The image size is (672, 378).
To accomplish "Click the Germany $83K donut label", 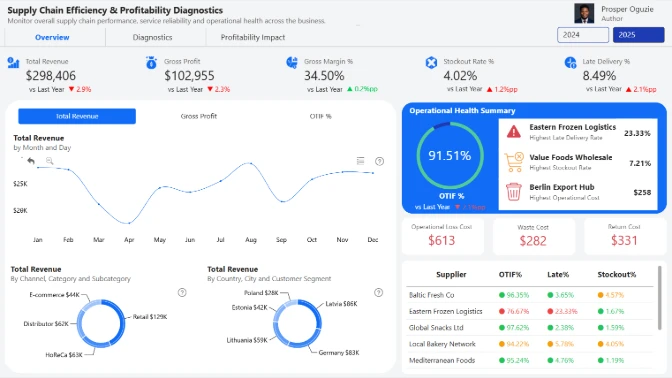I will click(x=339, y=353).
